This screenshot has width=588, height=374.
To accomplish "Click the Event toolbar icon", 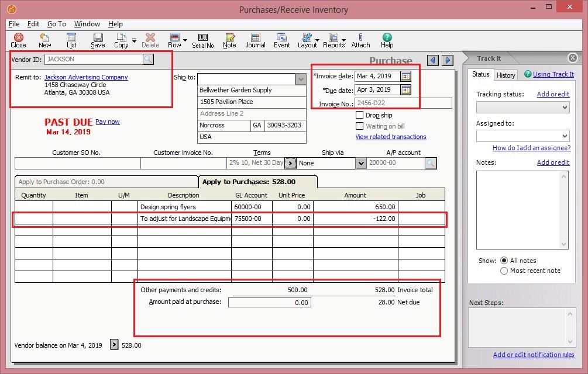I will coord(281,40).
